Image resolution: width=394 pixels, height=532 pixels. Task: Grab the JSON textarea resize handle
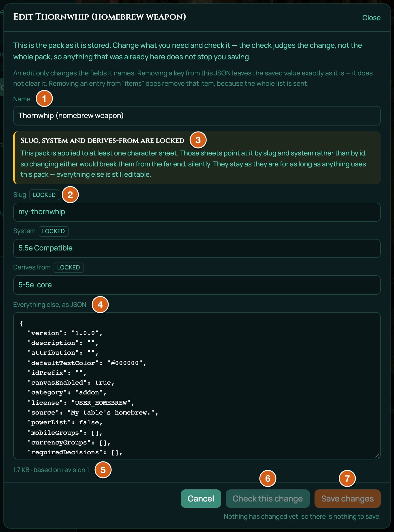[377, 456]
